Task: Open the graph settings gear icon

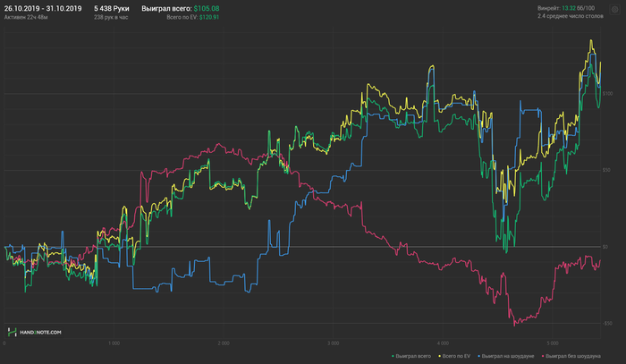Action: (x=615, y=10)
